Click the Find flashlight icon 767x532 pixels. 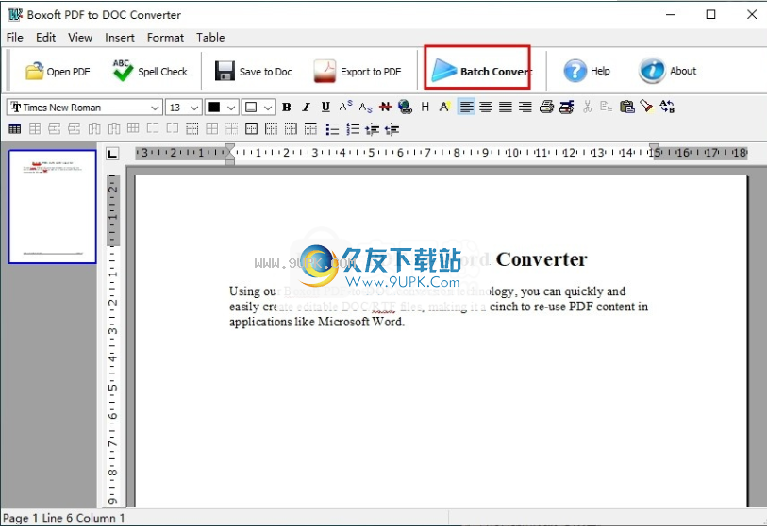(x=646, y=107)
